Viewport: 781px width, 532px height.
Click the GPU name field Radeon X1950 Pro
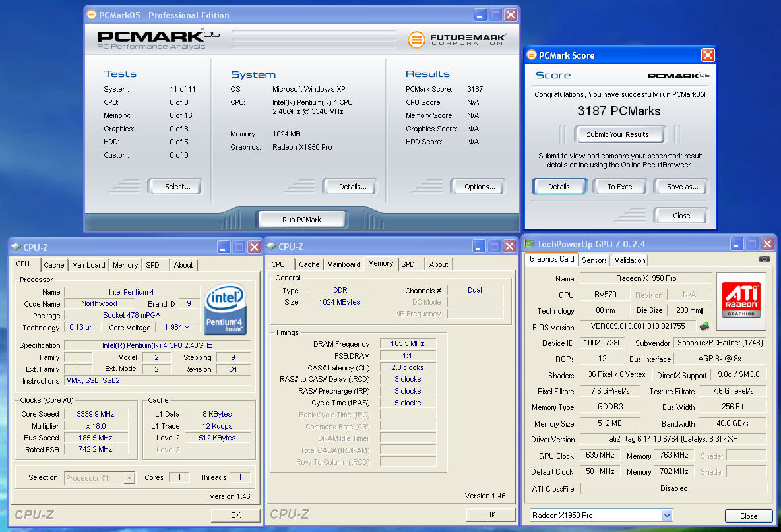646,278
